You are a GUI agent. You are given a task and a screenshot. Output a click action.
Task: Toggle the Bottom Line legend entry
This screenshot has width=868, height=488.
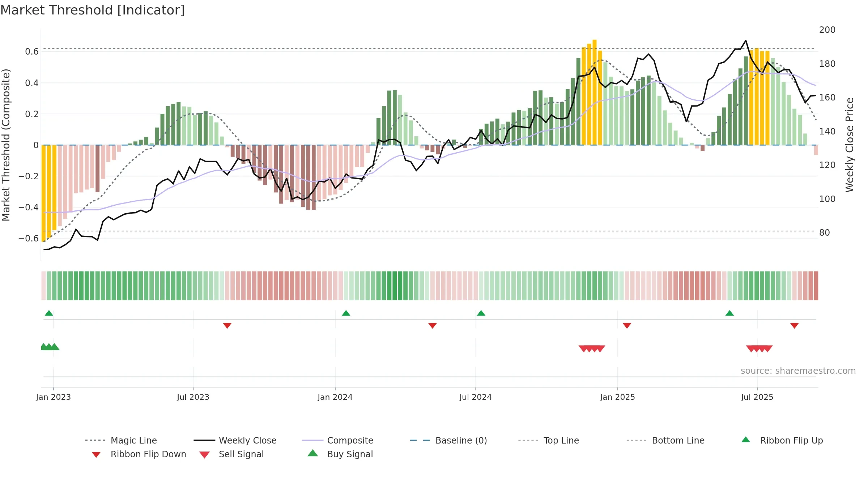pos(665,440)
